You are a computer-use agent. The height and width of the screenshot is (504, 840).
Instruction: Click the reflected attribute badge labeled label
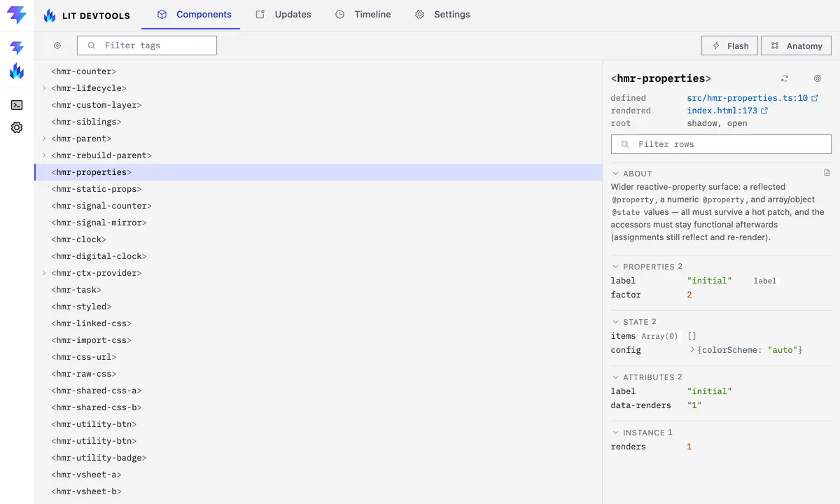765,281
